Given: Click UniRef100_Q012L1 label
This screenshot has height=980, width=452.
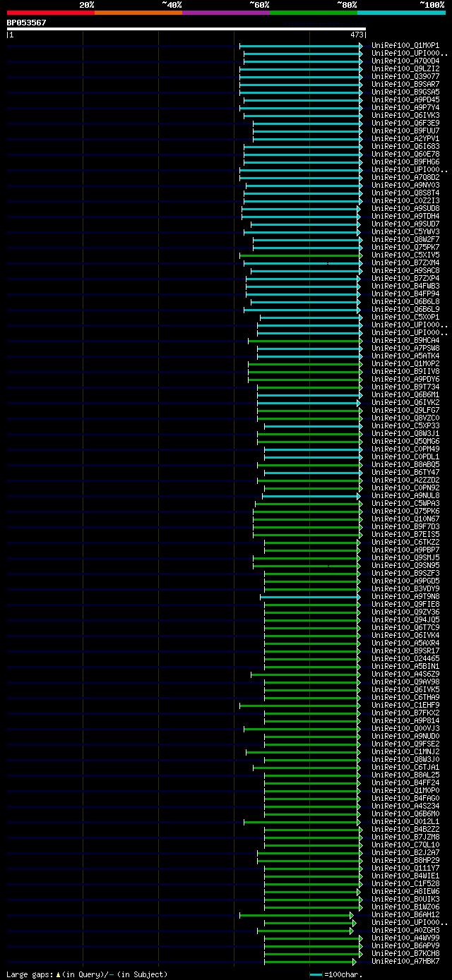Looking at the screenshot, I should 405,822.
